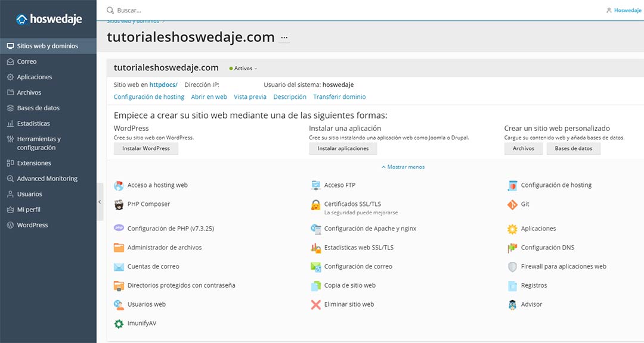Open the Aplicaciones sun-gear icon in grid
Image resolution: width=644 pixels, height=343 pixels.
click(512, 229)
